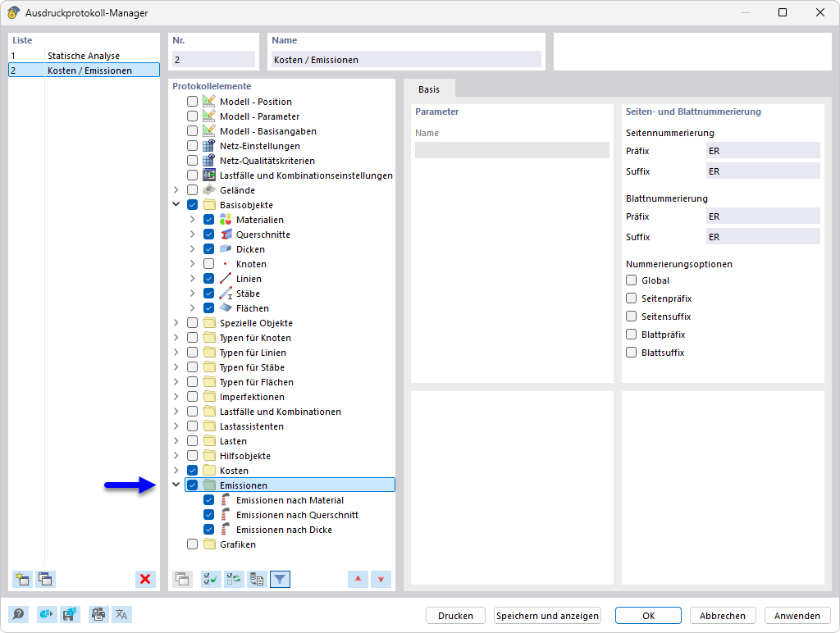Click the Emissionen nach Material chimney icon

[226, 499]
